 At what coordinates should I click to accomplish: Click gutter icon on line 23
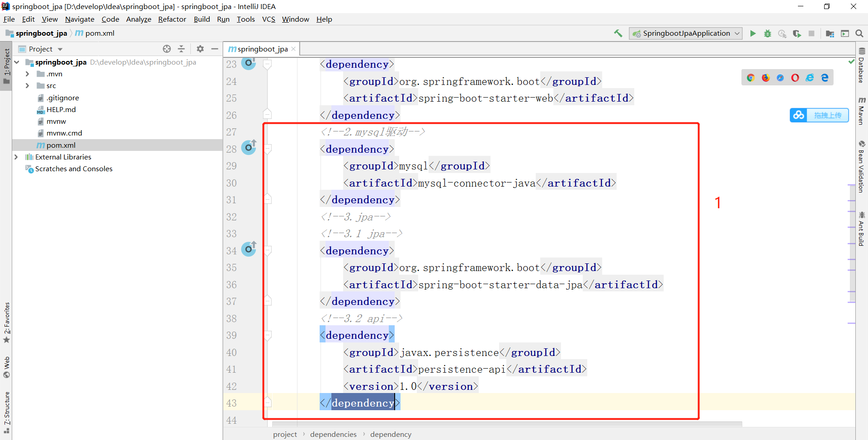coord(249,63)
